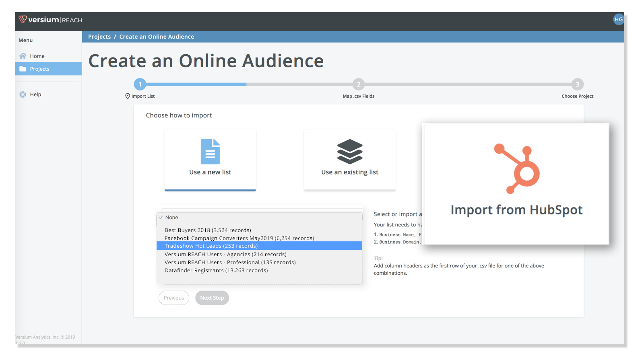Click the new list document icon
The height and width of the screenshot is (362, 644).
(210, 152)
